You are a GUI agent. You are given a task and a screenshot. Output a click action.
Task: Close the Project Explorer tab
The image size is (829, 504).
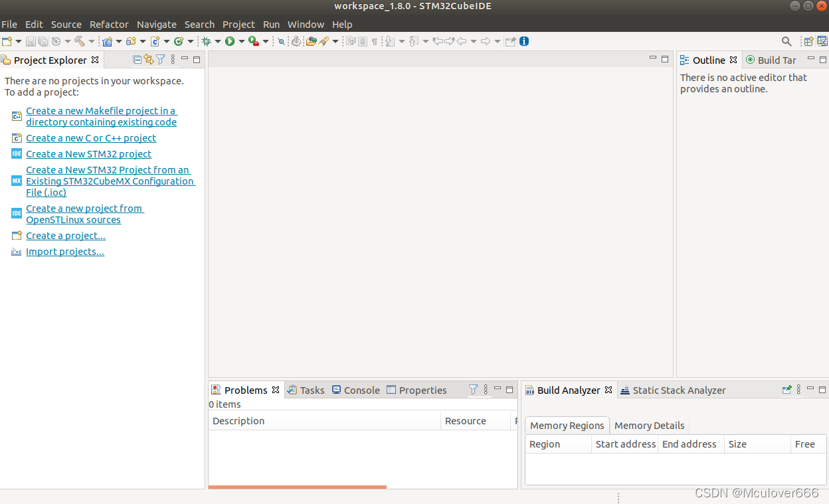(95, 60)
